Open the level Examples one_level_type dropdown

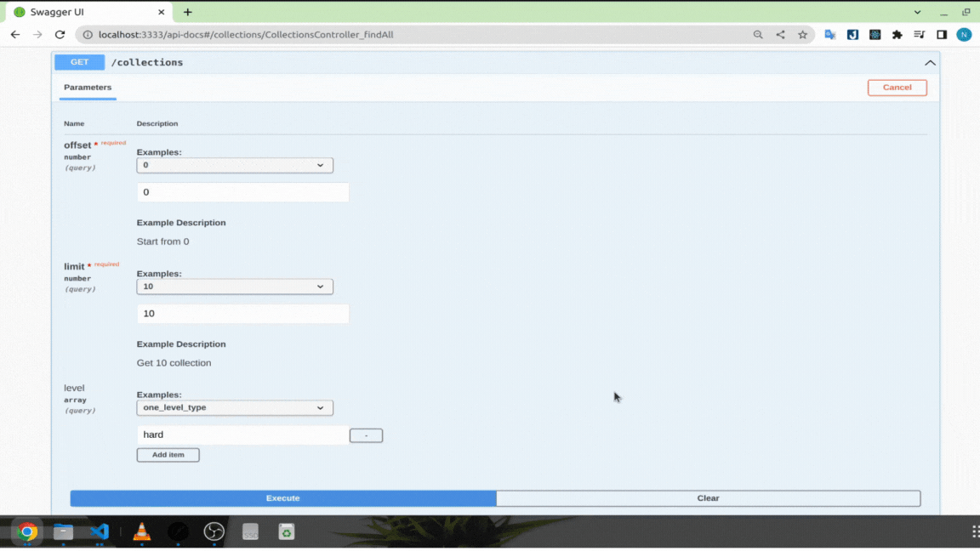[235, 407]
